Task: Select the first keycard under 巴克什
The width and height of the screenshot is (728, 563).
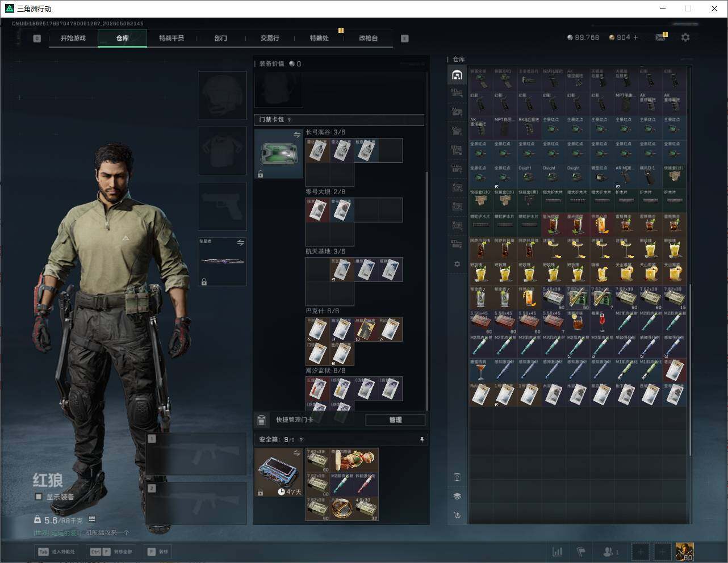Action: click(x=317, y=329)
